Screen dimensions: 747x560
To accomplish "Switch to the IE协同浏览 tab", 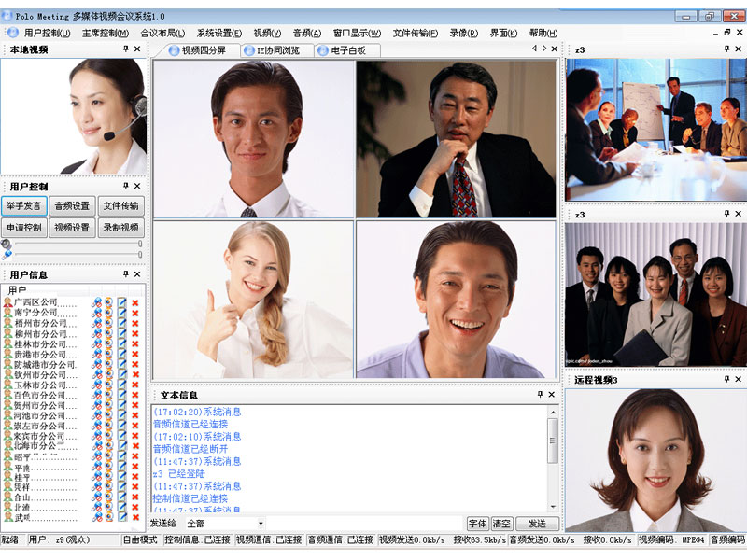I will pyautogui.click(x=277, y=50).
